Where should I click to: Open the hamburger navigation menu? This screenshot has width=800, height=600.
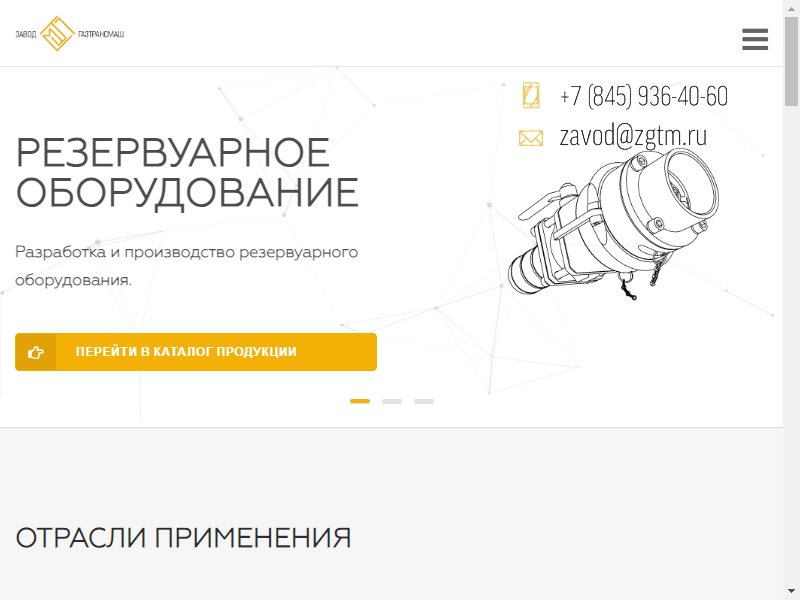pyautogui.click(x=755, y=39)
